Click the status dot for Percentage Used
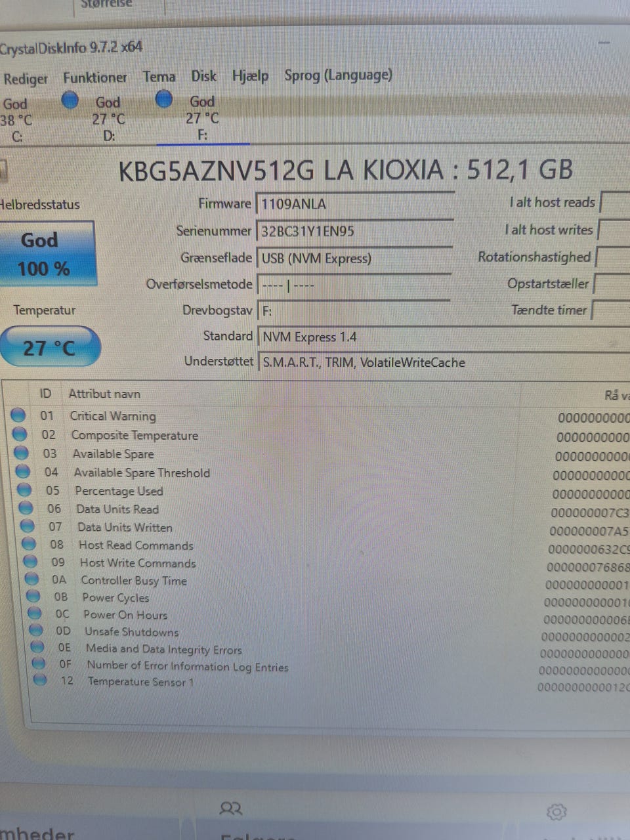 coord(24,490)
